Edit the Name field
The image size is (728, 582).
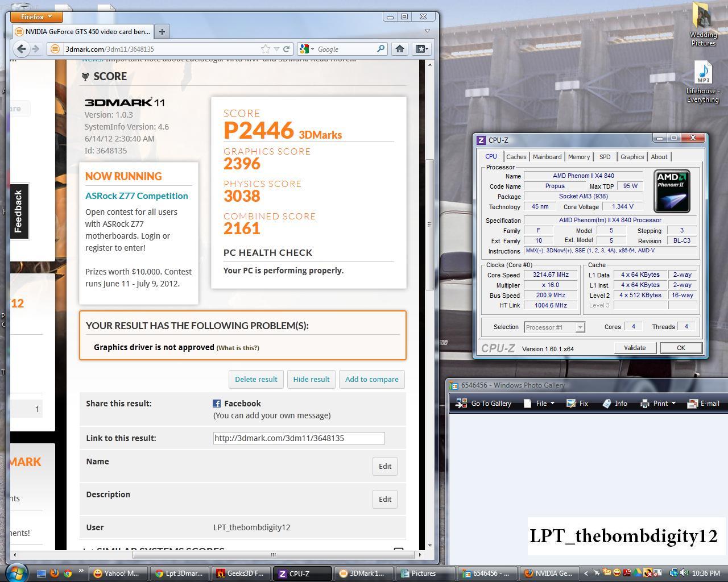click(x=385, y=466)
